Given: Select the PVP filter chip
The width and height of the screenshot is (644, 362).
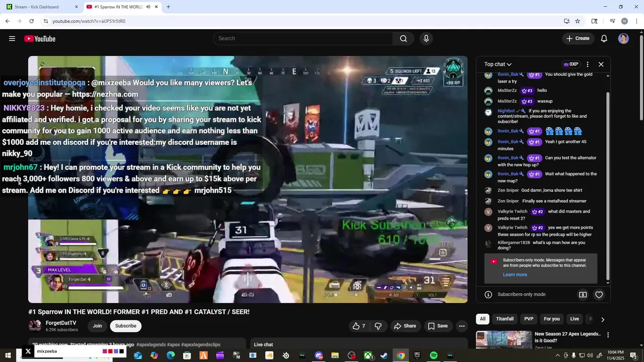Looking at the screenshot, I should 529,319.
